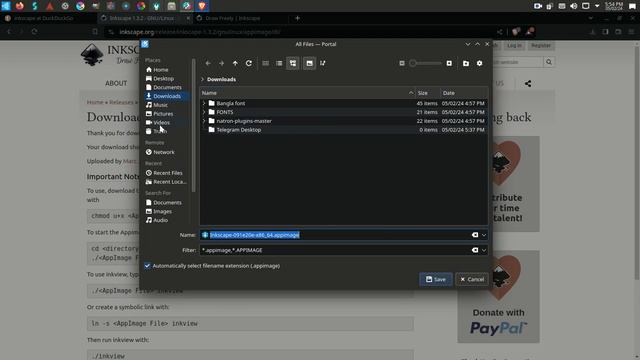Select the natron-plugins-master folder row

(344, 121)
